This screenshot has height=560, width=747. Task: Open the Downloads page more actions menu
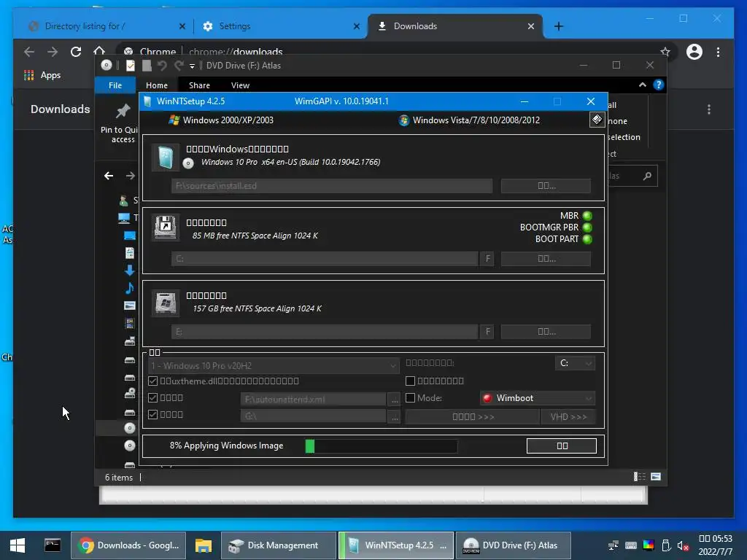click(709, 109)
